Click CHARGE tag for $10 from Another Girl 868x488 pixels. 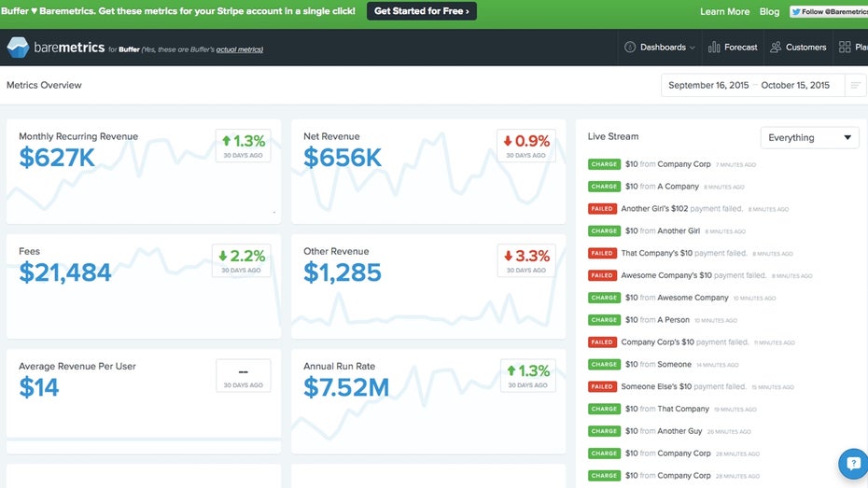(604, 230)
